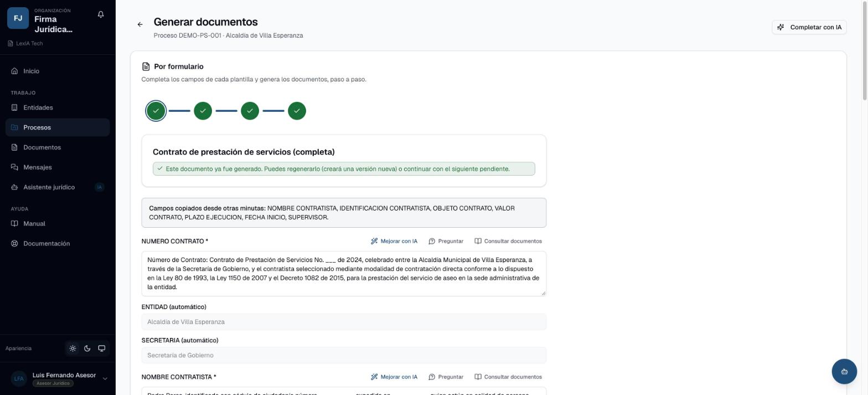
Task: Click the IA badge next to Asistente jurídico
Action: coord(100,187)
